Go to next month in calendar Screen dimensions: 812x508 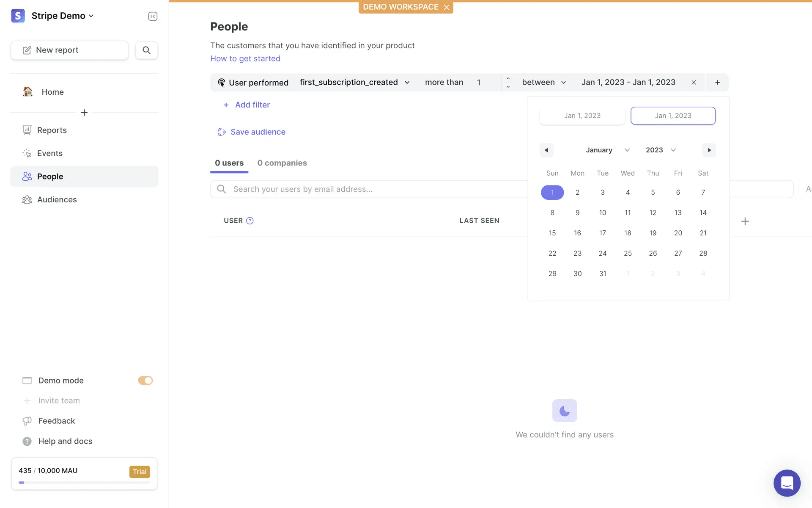click(x=709, y=150)
